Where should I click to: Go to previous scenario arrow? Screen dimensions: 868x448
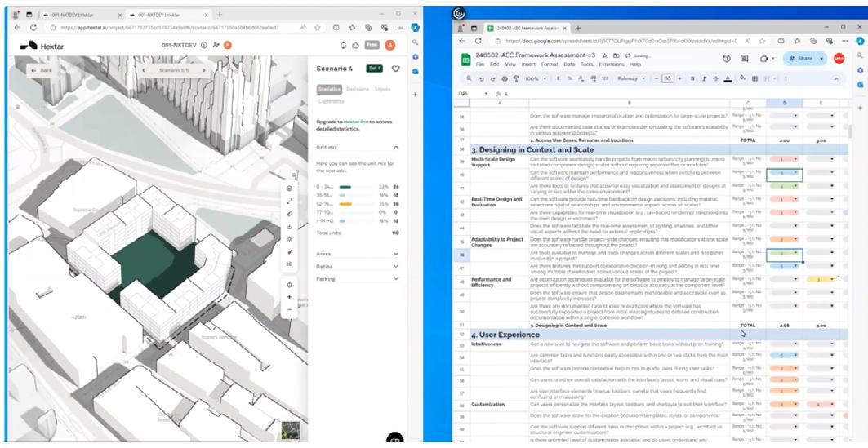click(x=144, y=70)
